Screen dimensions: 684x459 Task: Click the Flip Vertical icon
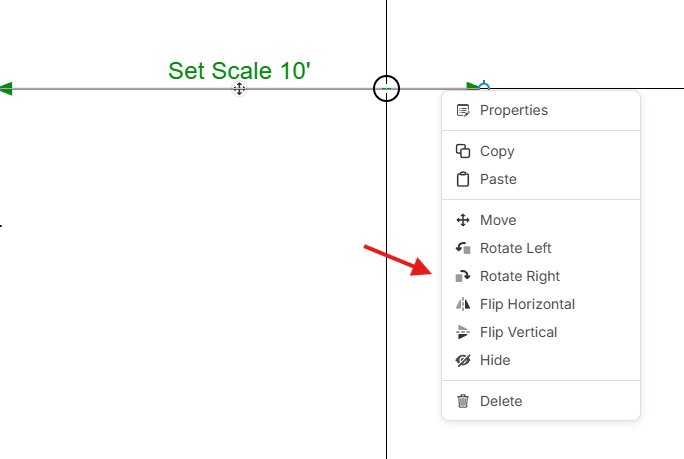[463, 332]
